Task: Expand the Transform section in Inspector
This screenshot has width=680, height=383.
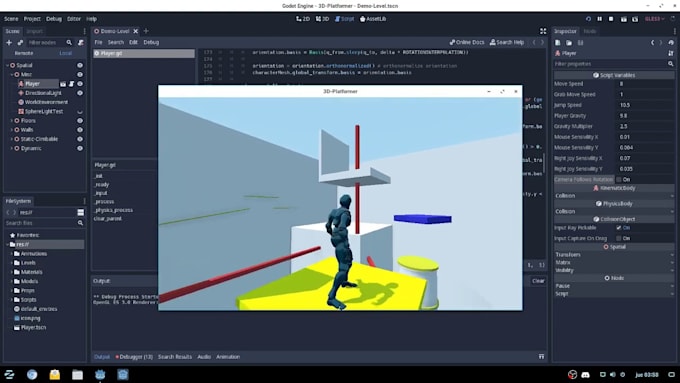Action: (x=614, y=255)
